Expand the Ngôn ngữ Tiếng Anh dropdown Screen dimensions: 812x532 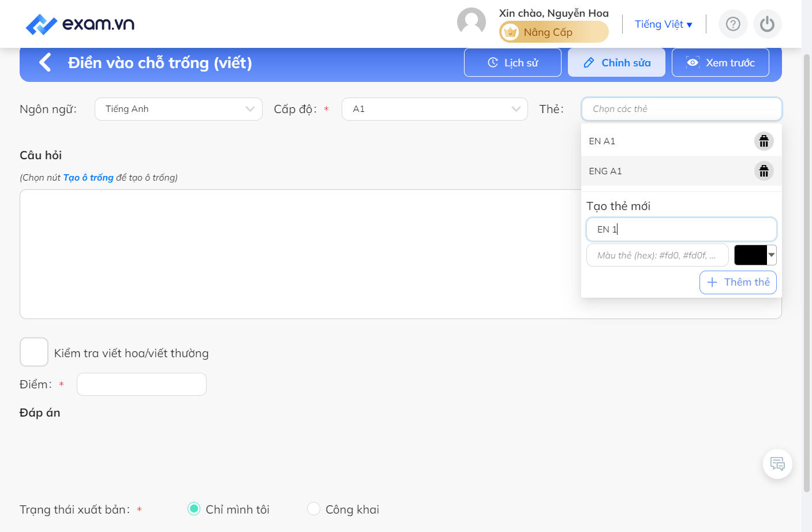tap(178, 109)
